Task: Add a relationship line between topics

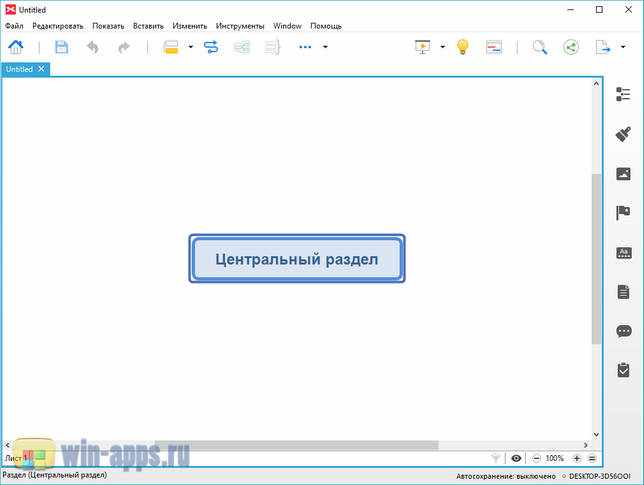Action: [211, 47]
